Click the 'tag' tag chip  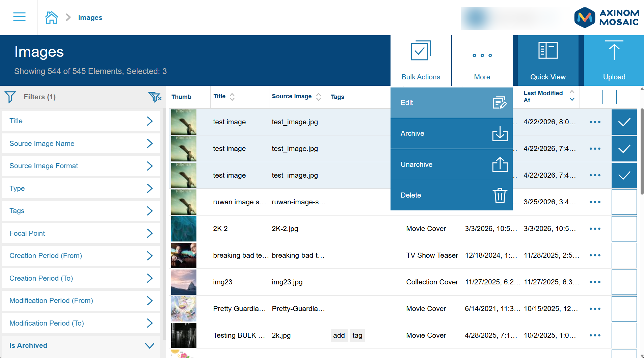tap(357, 335)
